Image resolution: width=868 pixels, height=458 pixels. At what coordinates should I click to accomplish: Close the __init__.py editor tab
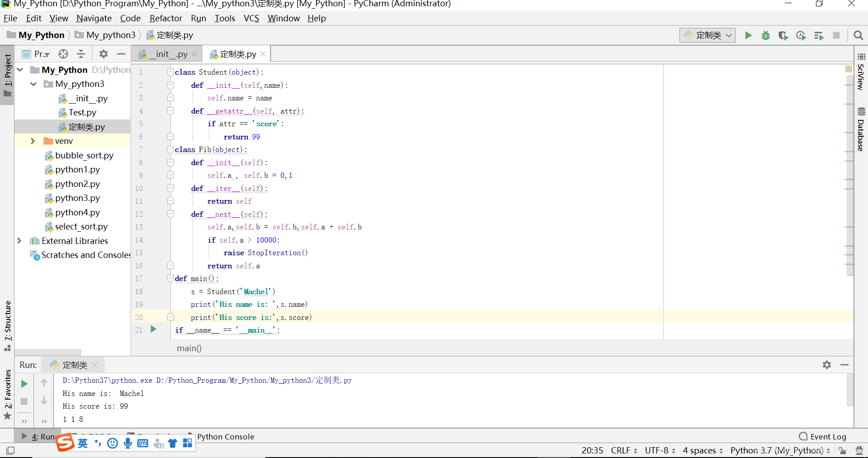tap(195, 54)
